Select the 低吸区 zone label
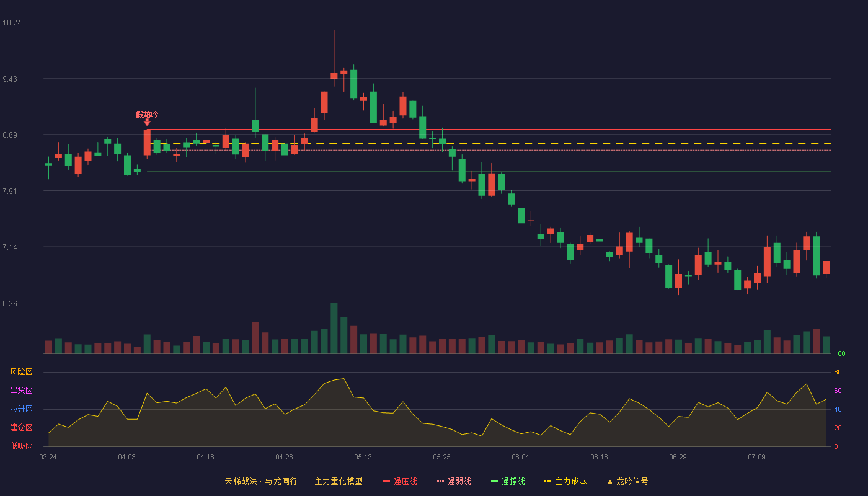This screenshot has height=496, width=868. 21,446
